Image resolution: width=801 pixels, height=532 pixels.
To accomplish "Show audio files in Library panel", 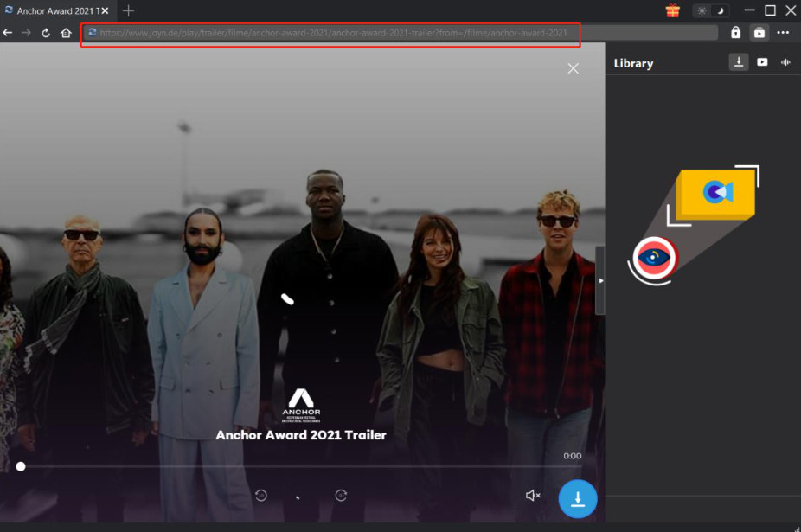I will pos(785,61).
